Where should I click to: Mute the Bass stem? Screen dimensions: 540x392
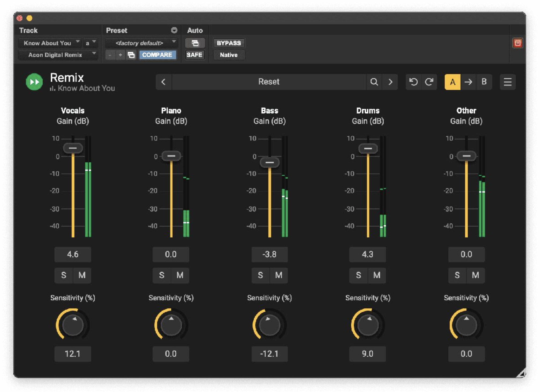279,275
